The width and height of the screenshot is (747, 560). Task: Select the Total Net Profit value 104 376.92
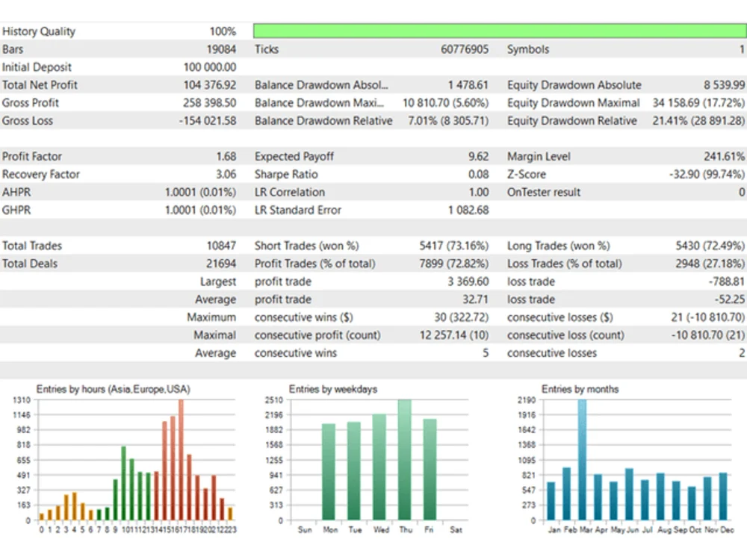pos(210,85)
